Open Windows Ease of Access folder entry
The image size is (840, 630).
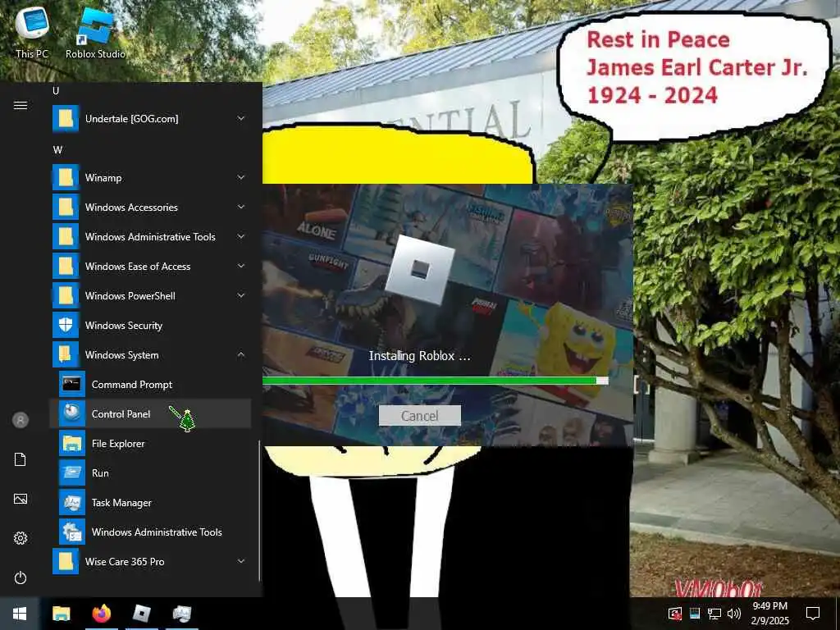(150, 266)
